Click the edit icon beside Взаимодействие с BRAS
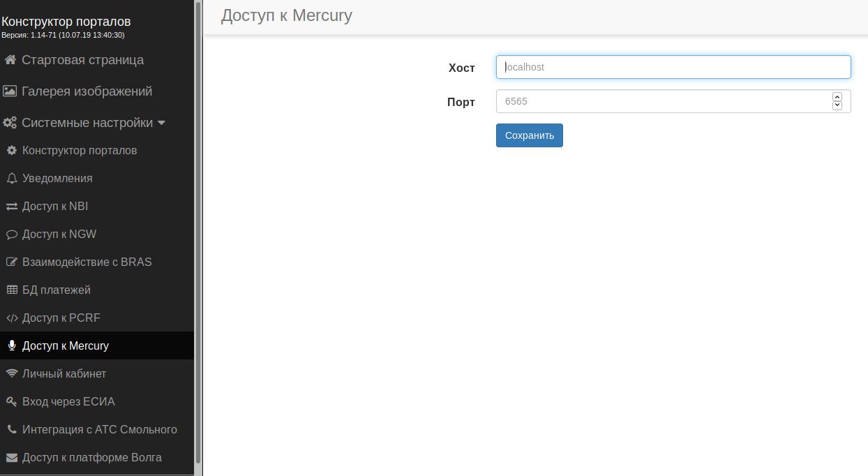Screen dimensions: 868x476 (11, 262)
